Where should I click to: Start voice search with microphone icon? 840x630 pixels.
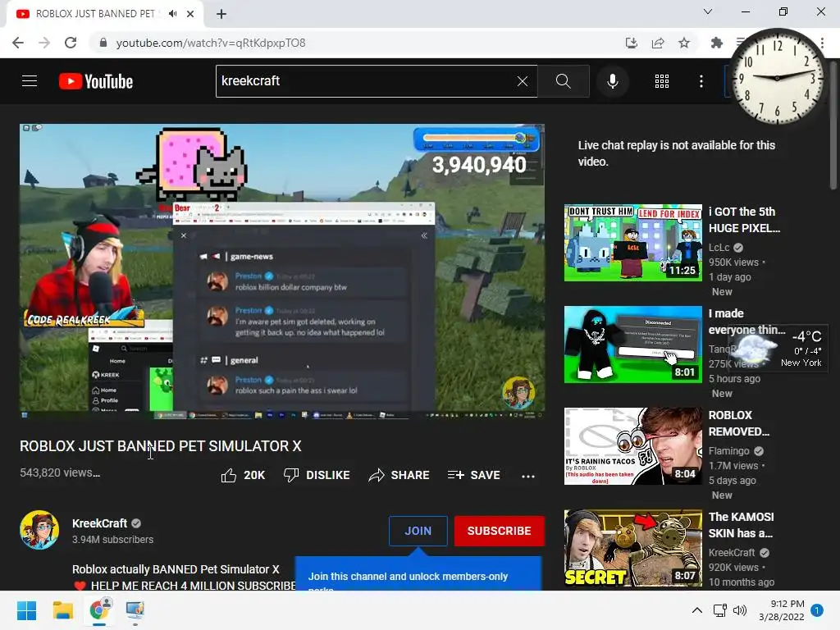(613, 81)
